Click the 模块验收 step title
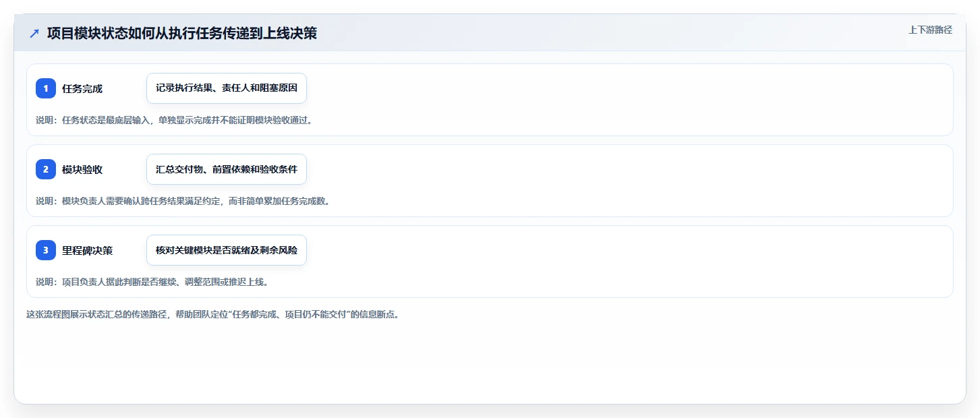980x418 pixels. [x=82, y=169]
